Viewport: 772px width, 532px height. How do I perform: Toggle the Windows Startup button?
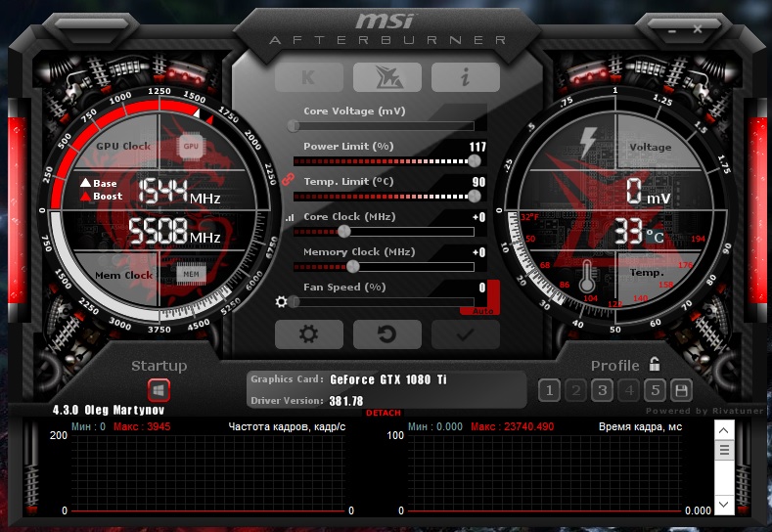pos(159,391)
